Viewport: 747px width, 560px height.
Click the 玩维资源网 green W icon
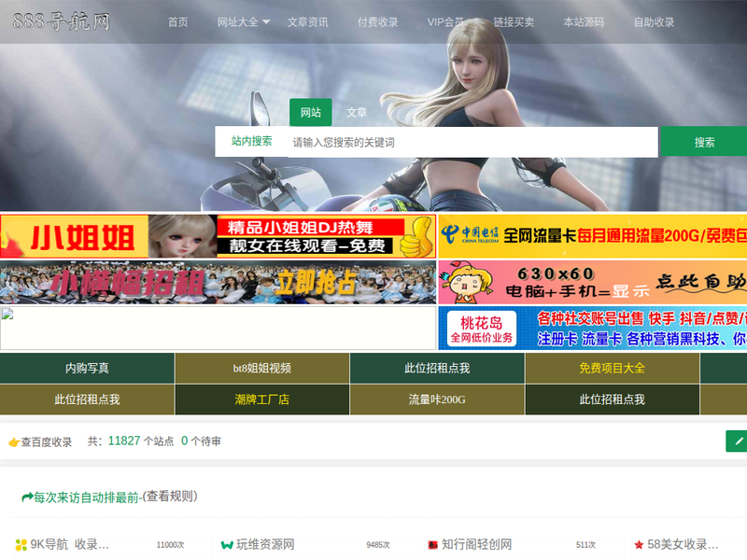click(227, 544)
